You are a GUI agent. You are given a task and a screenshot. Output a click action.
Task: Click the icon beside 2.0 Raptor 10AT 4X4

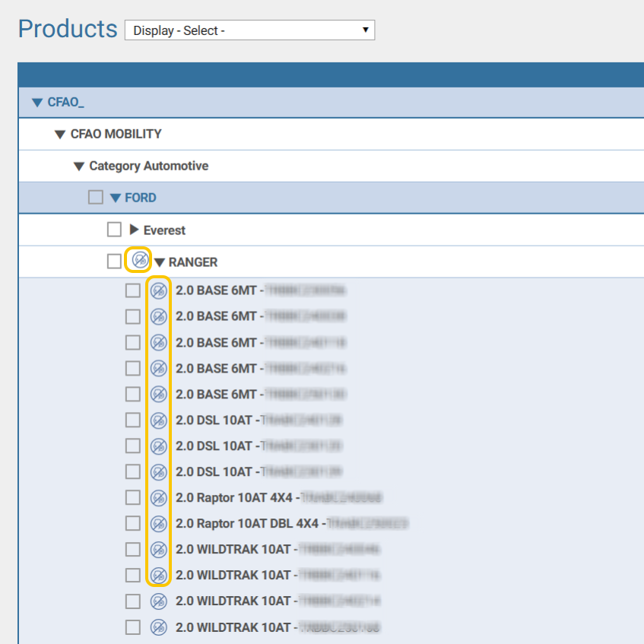tap(159, 498)
